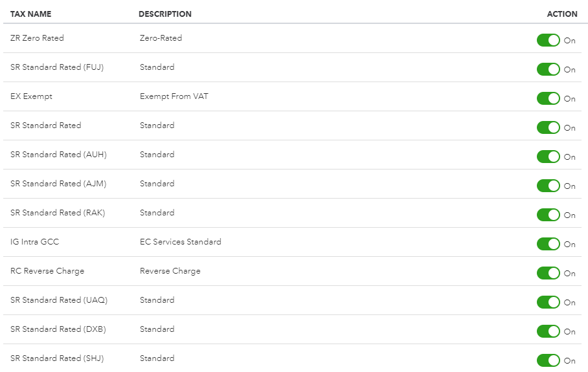Click the Exempt From VAT description
This screenshot has height=372, width=588.
pos(174,96)
